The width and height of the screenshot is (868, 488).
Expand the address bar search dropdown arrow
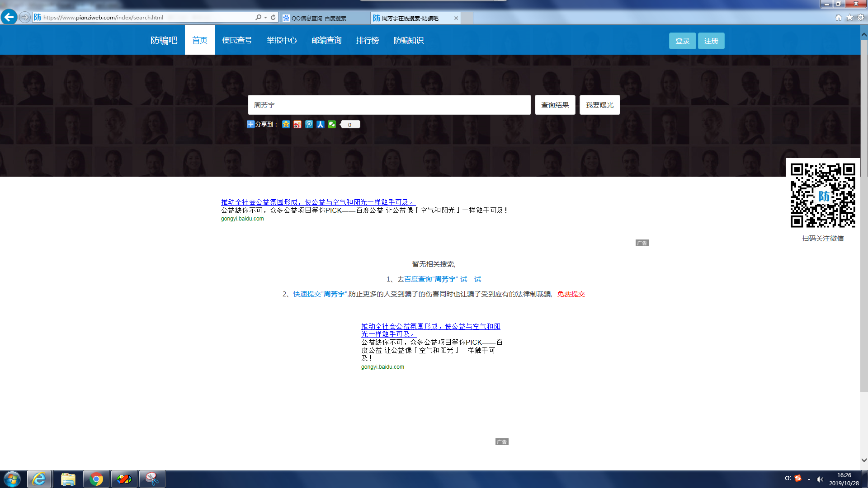(x=265, y=17)
